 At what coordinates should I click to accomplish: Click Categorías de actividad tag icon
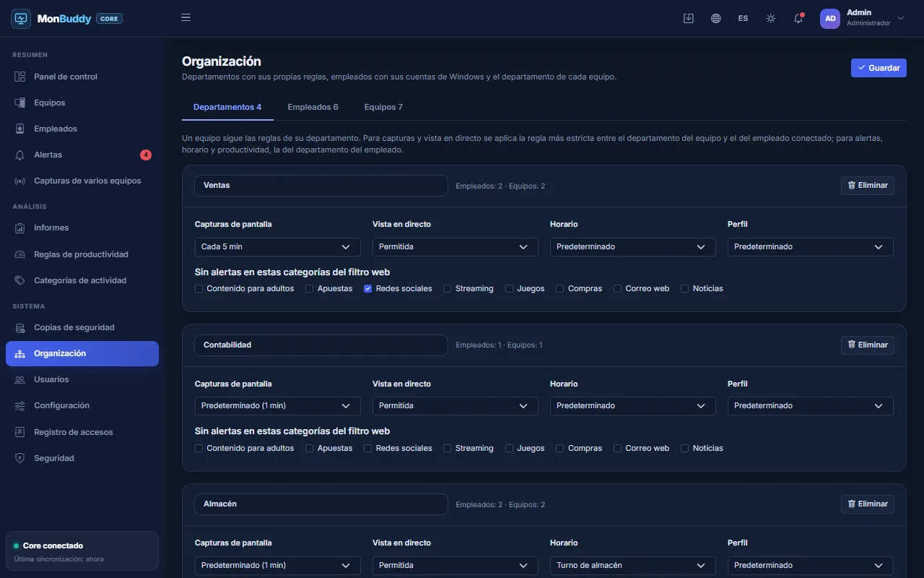(x=20, y=280)
